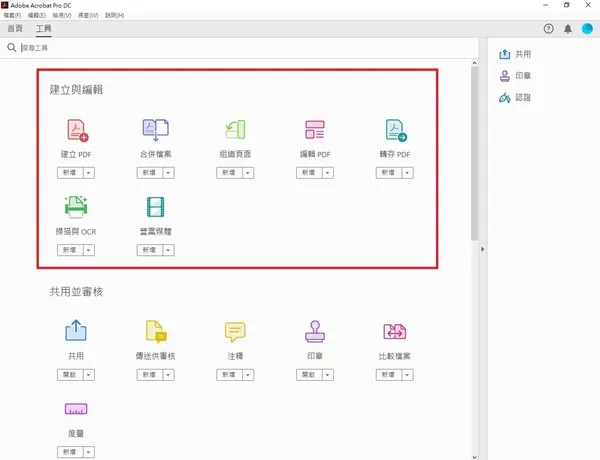Screen dimensions: 600x460
Task: Open the 傳送供審核 tool icon
Action: coord(156,331)
